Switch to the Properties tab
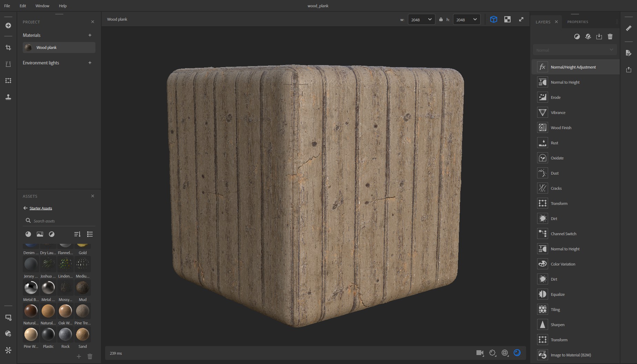The height and width of the screenshot is (364, 637). 577,22
